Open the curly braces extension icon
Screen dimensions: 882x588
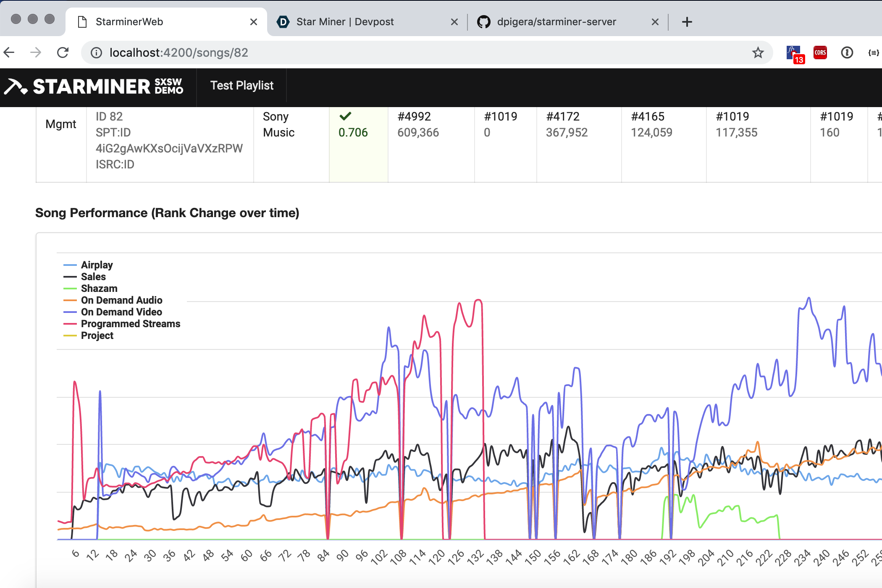[873, 52]
